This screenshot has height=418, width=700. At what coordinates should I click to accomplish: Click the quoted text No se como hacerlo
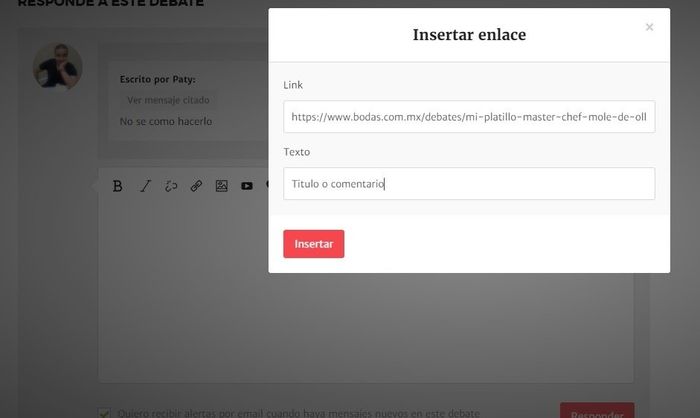coord(166,122)
